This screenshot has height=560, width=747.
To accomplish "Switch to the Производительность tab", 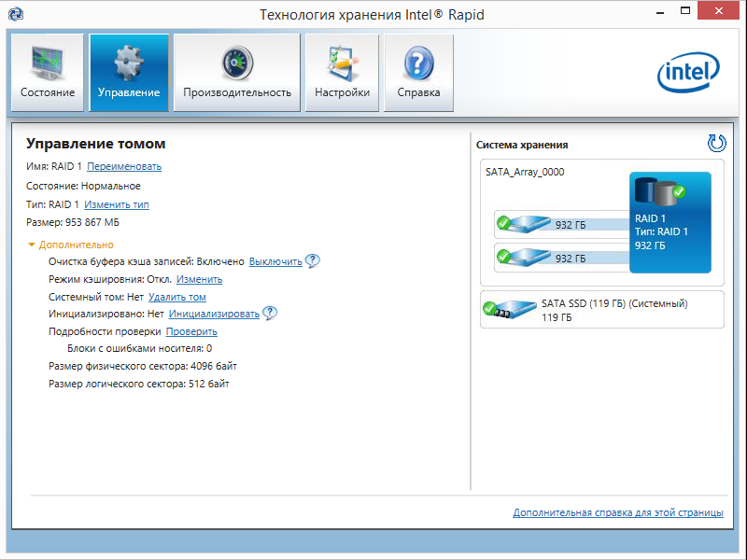I will point(237,73).
